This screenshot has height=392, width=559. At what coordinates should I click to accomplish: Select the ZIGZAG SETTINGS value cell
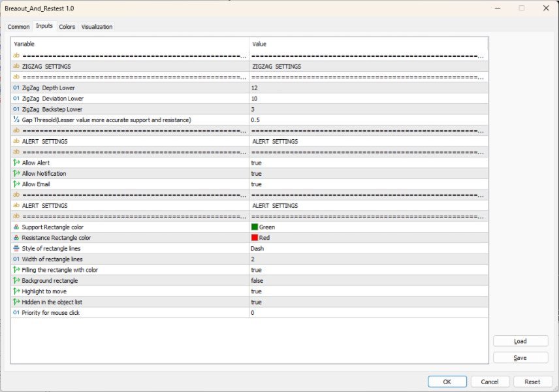click(368, 67)
